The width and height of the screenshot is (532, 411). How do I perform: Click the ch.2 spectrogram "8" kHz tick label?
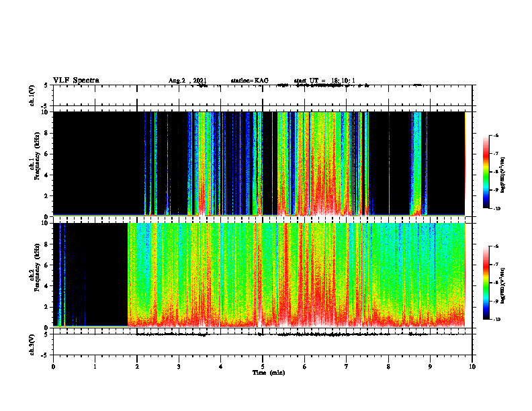pos(47,244)
